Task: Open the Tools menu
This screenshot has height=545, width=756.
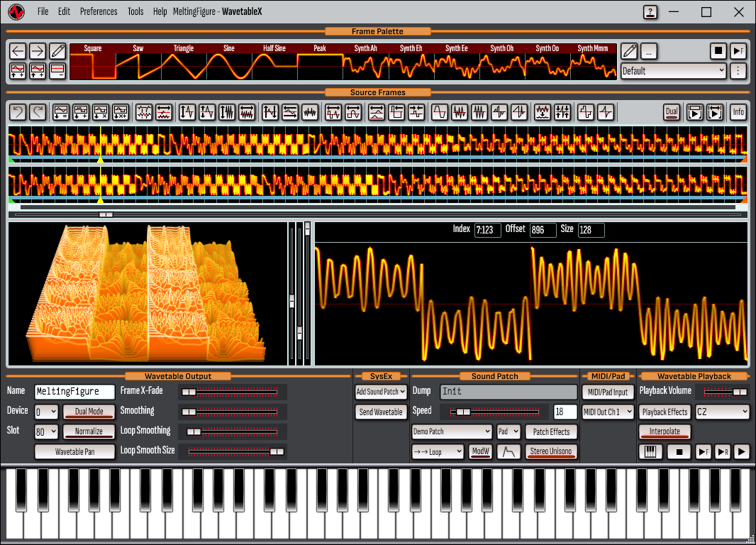Action: coord(135,11)
